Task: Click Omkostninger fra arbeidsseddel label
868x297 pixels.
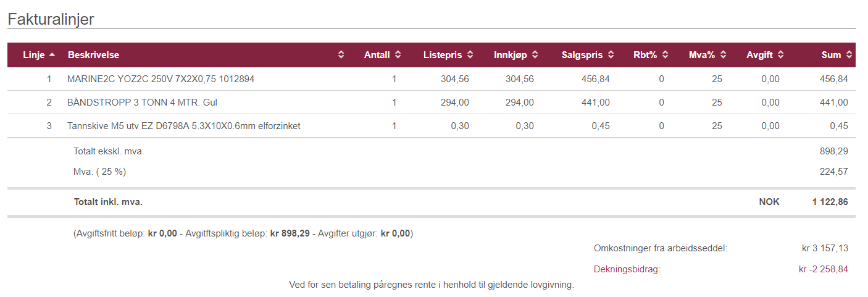Action: [x=661, y=248]
